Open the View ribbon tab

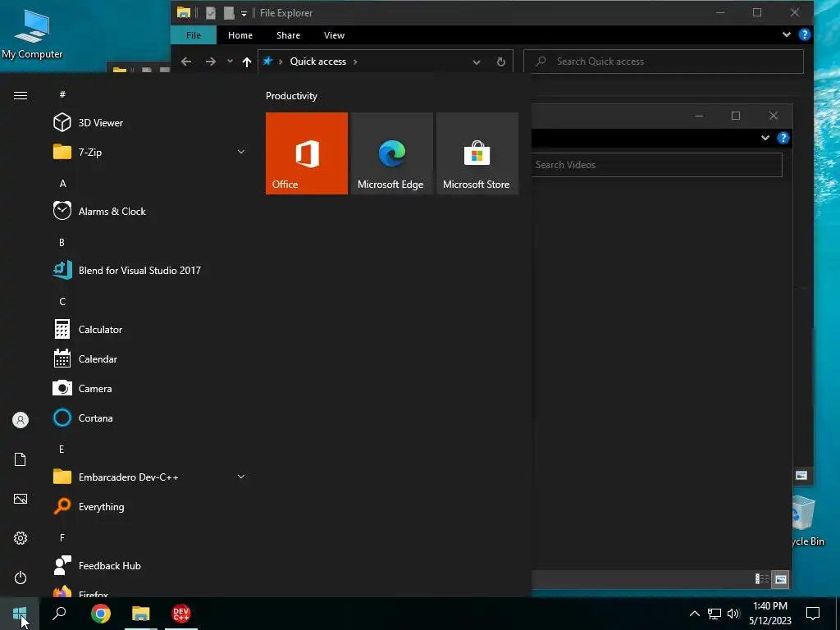coord(335,34)
